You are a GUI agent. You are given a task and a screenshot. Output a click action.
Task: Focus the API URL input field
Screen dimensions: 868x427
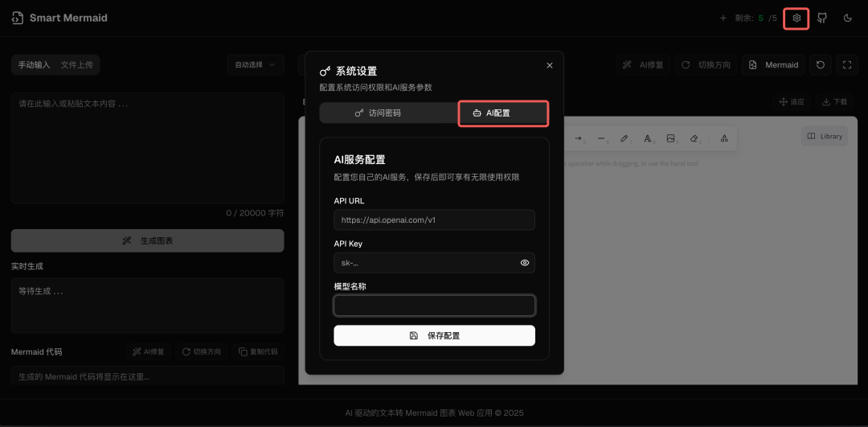pyautogui.click(x=435, y=220)
